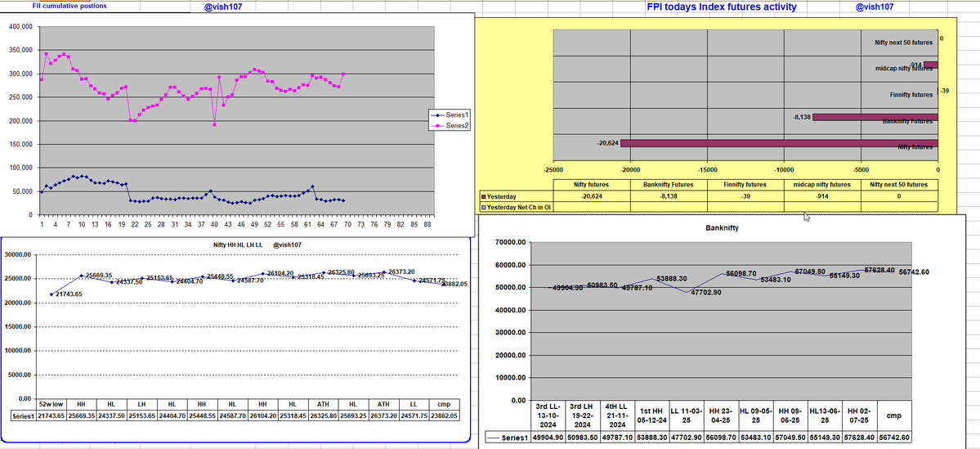
Task: Click the "cmp" header in Banknifty table
Action: (x=894, y=415)
